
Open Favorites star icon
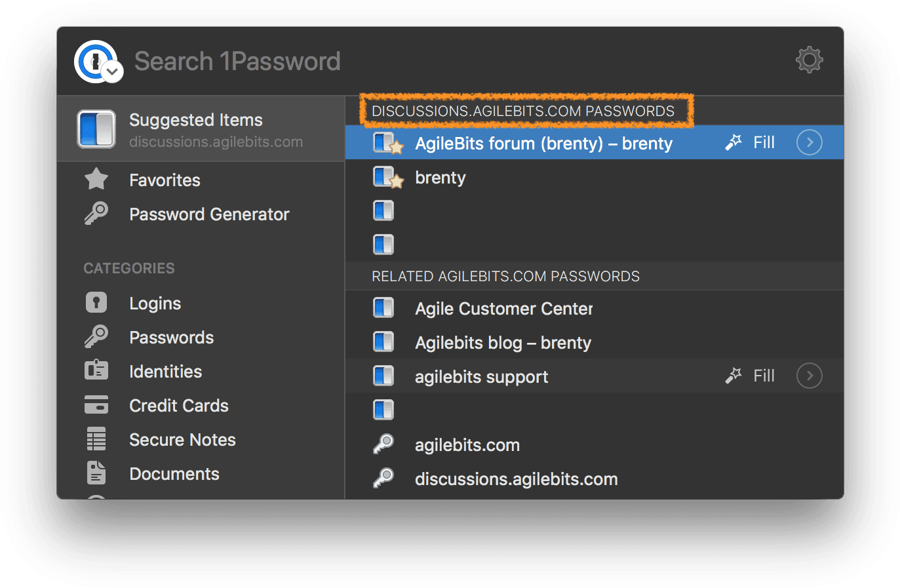[96, 180]
